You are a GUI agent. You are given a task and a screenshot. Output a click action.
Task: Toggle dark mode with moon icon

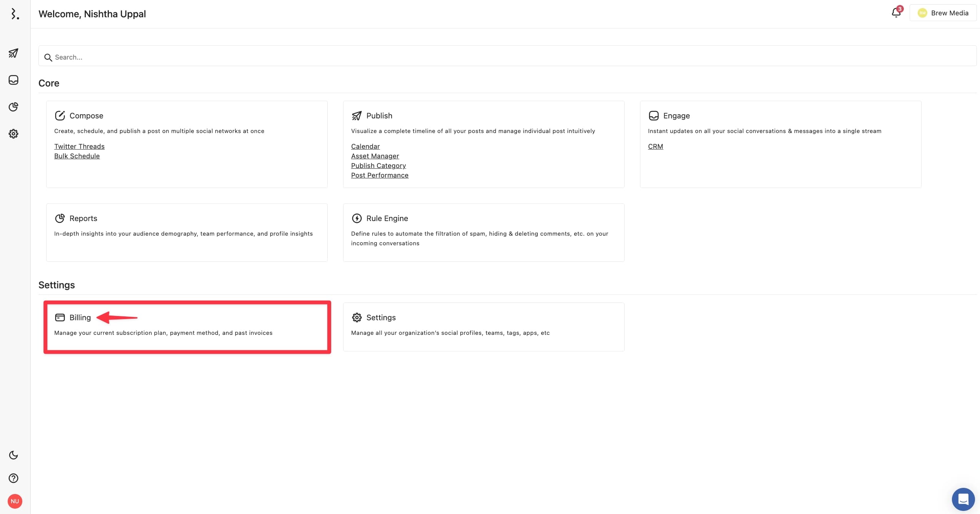click(13, 455)
